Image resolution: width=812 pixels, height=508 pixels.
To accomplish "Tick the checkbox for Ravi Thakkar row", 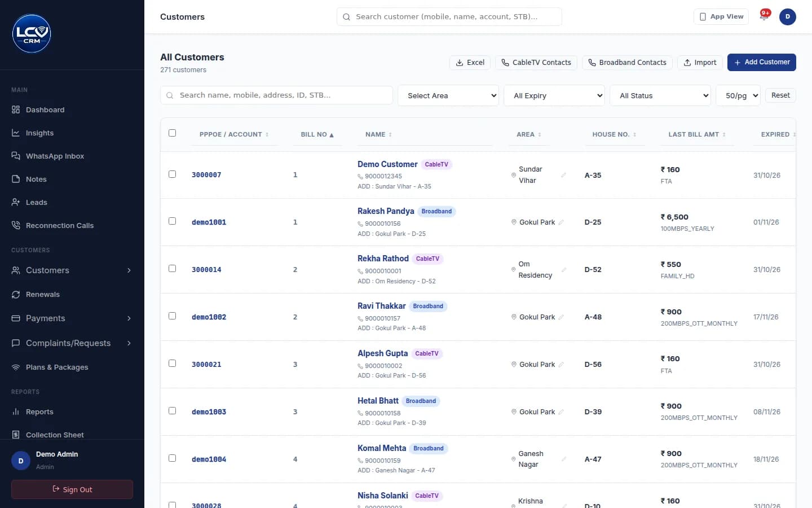I will (173, 316).
